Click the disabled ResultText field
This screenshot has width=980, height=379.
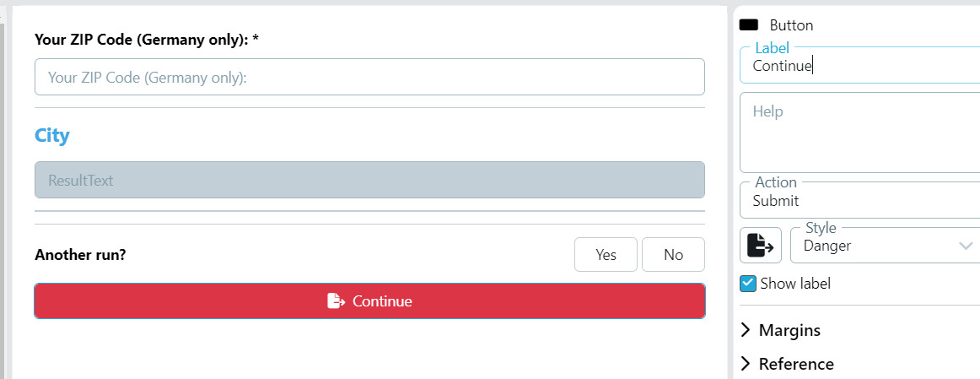pos(369,180)
